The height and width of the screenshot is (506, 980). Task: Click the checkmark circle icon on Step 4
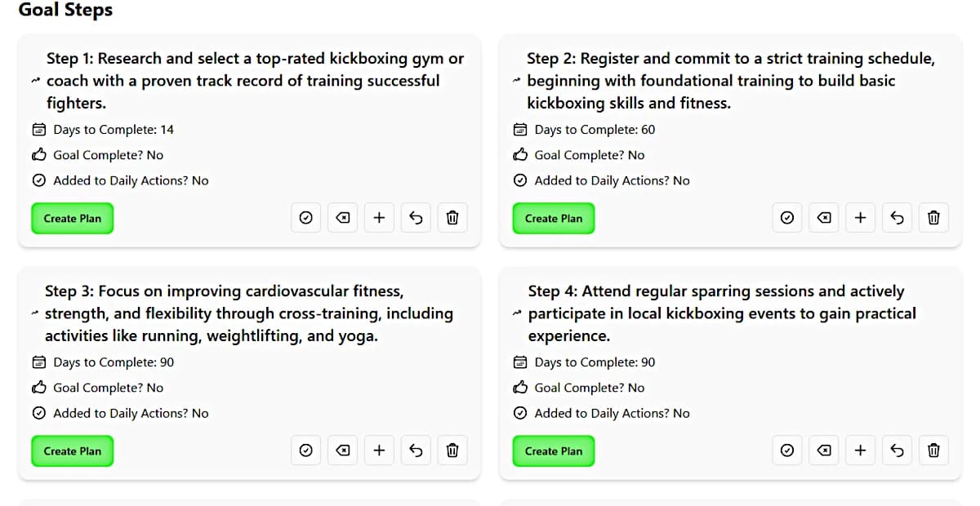[787, 451]
